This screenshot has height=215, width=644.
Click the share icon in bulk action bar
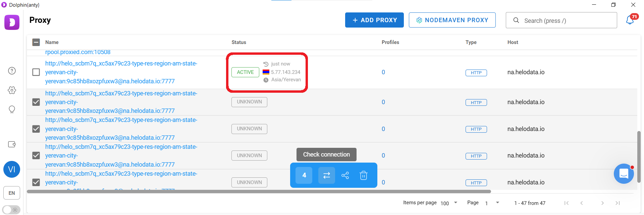click(x=345, y=175)
